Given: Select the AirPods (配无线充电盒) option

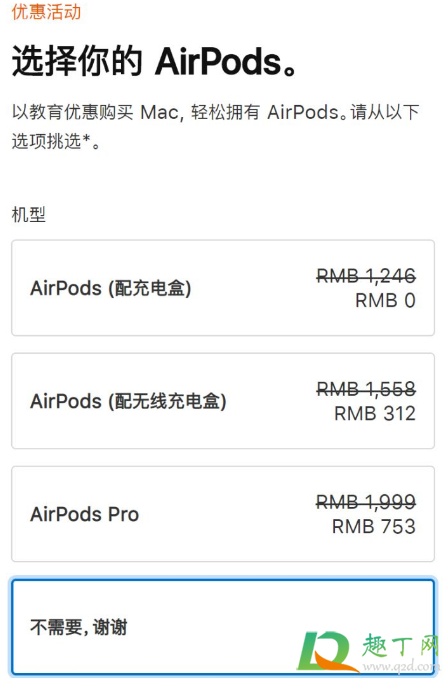Looking at the screenshot, I should tap(223, 401).
